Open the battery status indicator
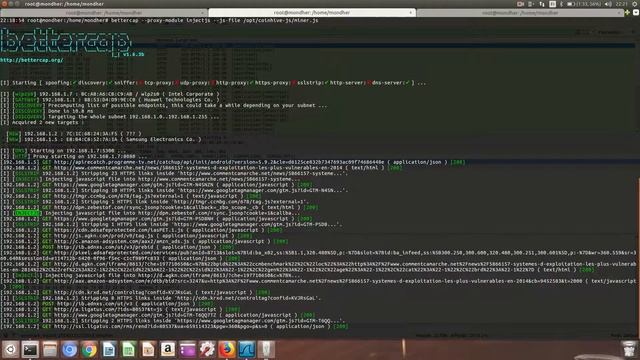This screenshot has width=640, height=360. (x=584, y=4)
